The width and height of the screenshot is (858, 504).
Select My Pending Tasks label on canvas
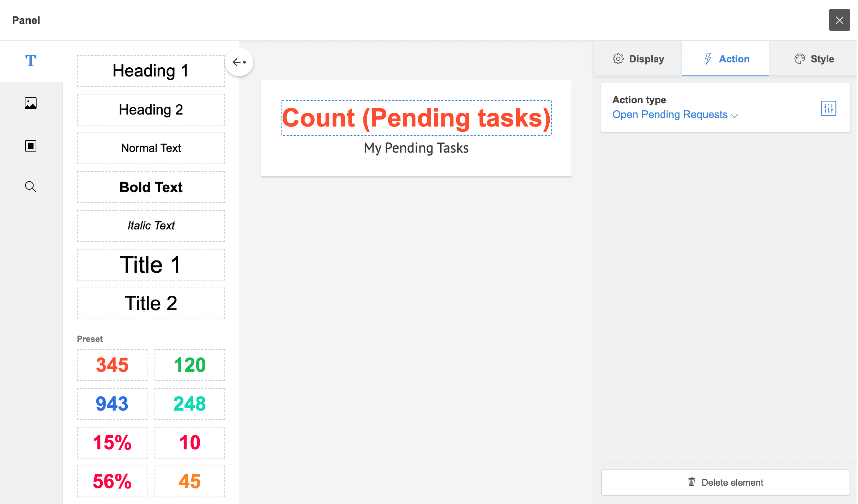pos(416,148)
